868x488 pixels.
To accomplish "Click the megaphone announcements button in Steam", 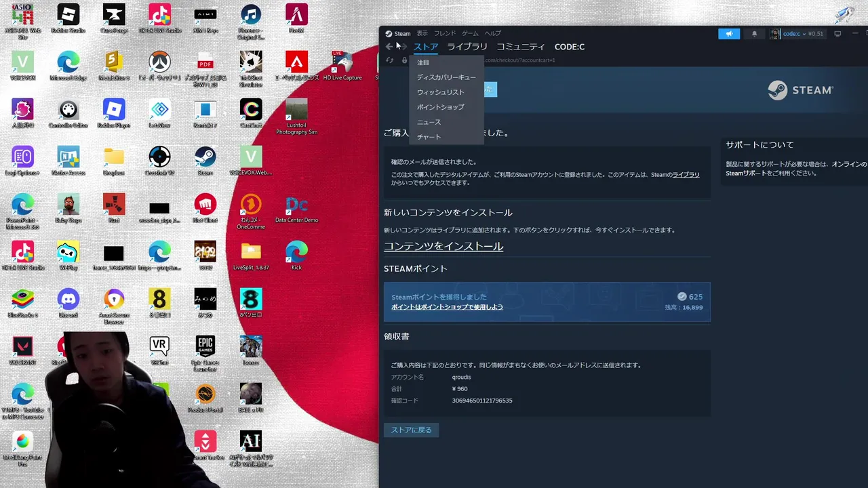I will (729, 34).
